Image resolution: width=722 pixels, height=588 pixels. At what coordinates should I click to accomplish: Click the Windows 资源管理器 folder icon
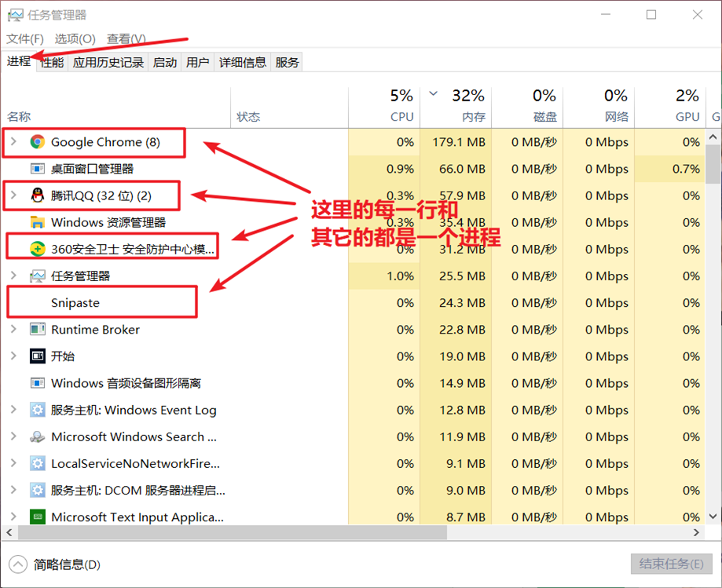point(37,222)
